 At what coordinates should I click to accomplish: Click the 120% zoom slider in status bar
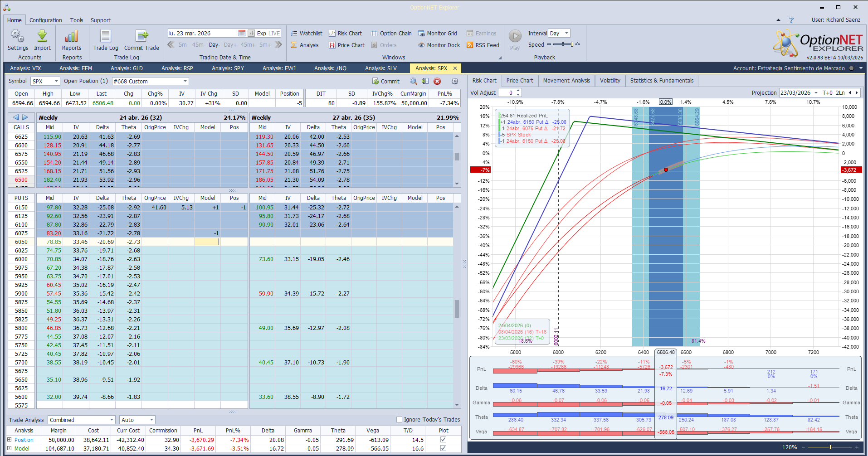830,447
